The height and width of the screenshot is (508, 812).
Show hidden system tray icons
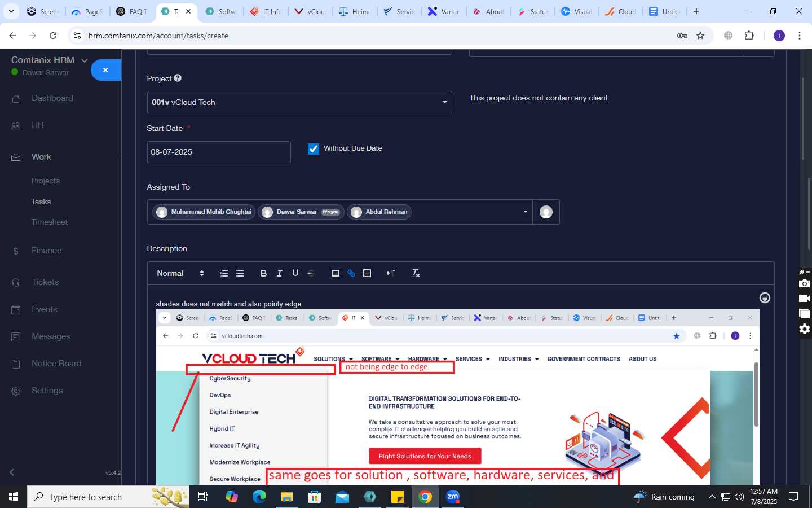coord(712,497)
